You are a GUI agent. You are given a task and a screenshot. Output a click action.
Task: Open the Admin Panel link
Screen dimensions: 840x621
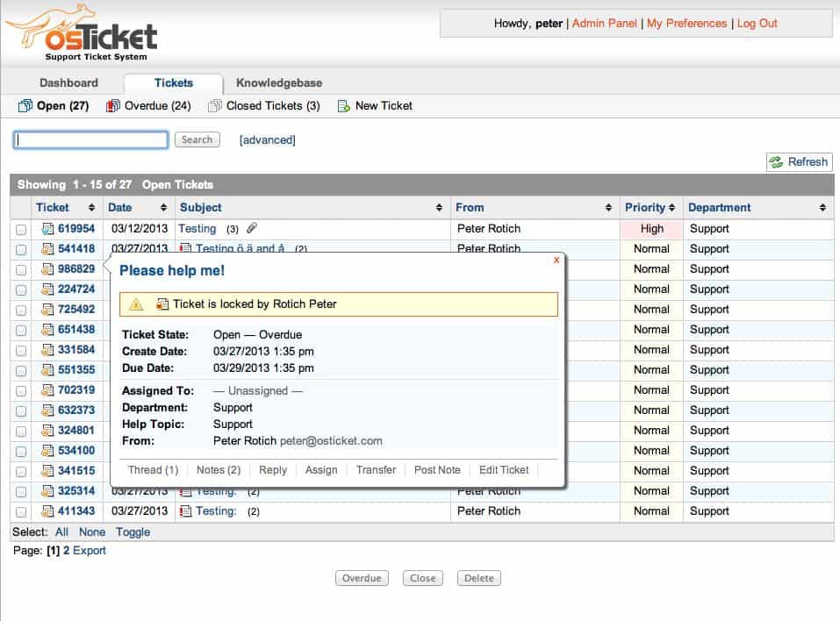pos(604,24)
